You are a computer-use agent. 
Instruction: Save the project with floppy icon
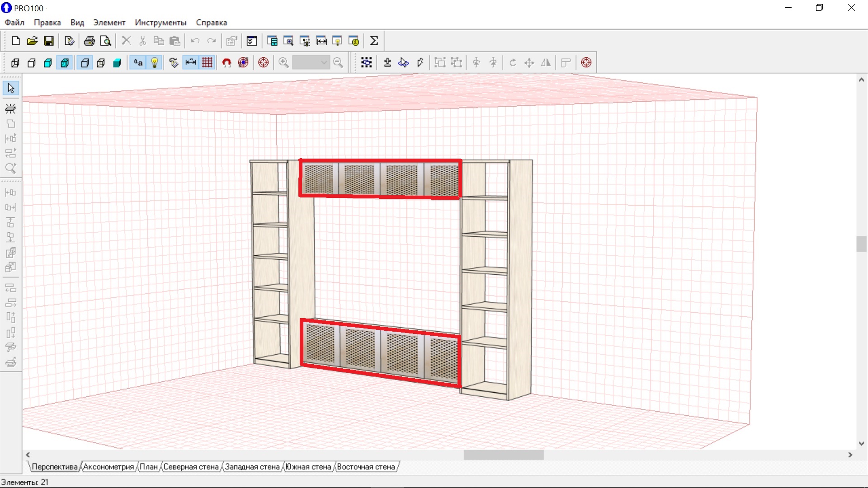49,41
